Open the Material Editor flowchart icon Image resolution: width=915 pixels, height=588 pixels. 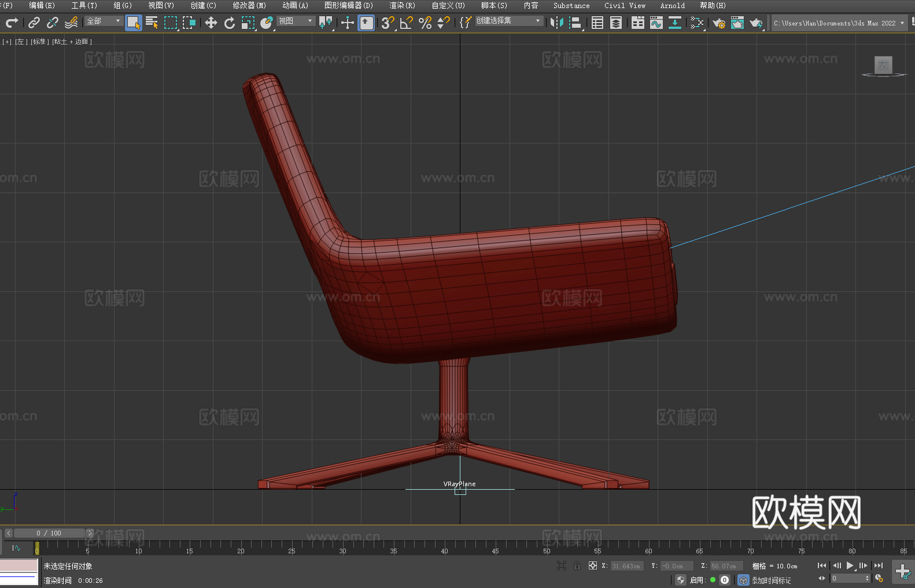697,23
